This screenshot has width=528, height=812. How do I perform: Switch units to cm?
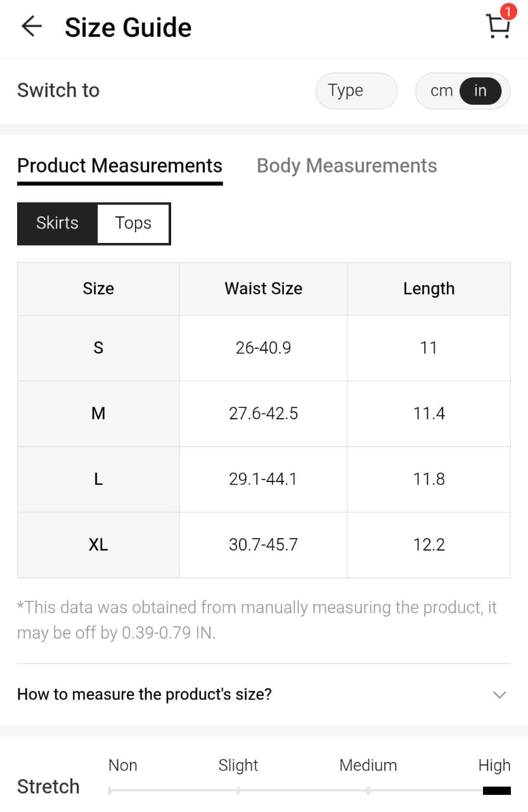(x=441, y=91)
